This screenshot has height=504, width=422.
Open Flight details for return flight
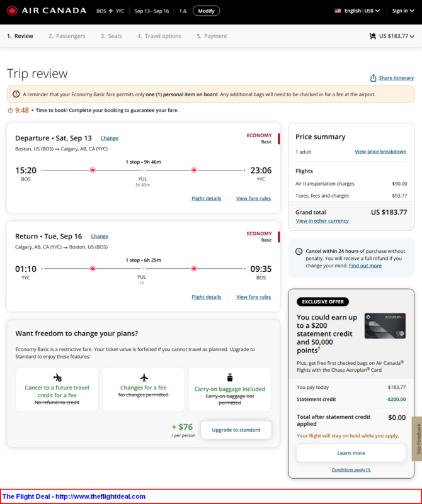pos(206,297)
